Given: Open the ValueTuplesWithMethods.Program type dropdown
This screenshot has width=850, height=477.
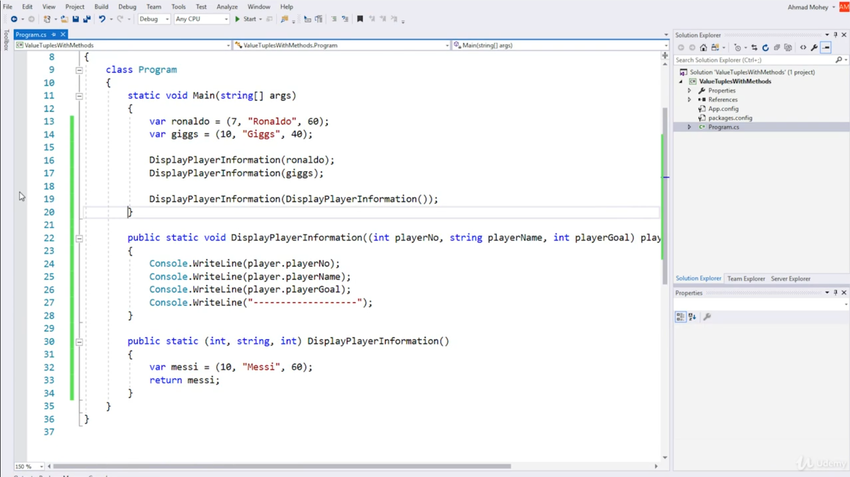Looking at the screenshot, I should tap(342, 46).
